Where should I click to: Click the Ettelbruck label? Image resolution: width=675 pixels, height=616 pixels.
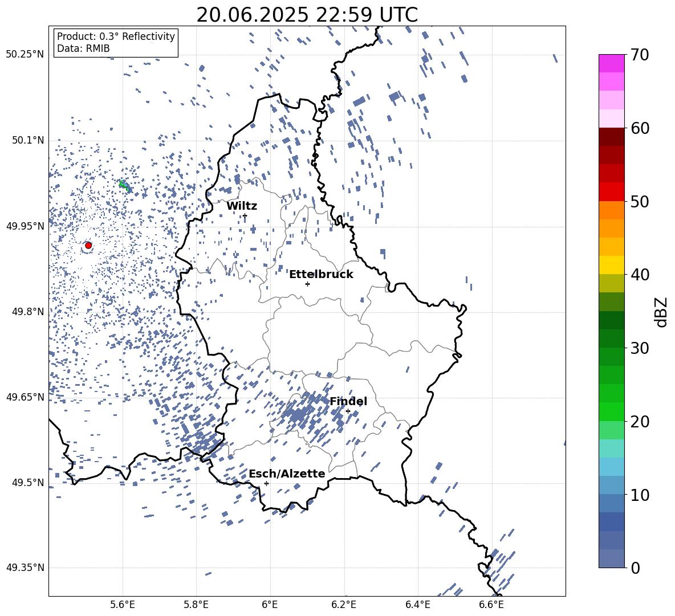pyautogui.click(x=321, y=275)
